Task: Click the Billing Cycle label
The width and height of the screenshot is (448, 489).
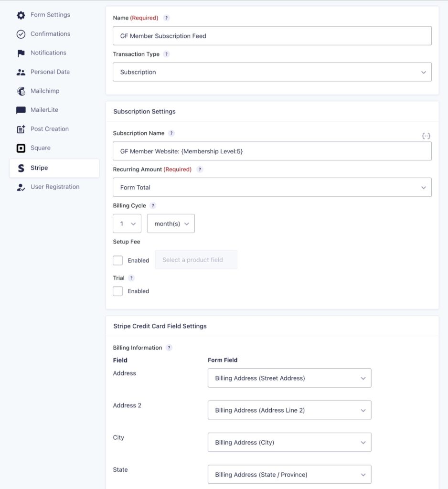Action: [x=129, y=205]
